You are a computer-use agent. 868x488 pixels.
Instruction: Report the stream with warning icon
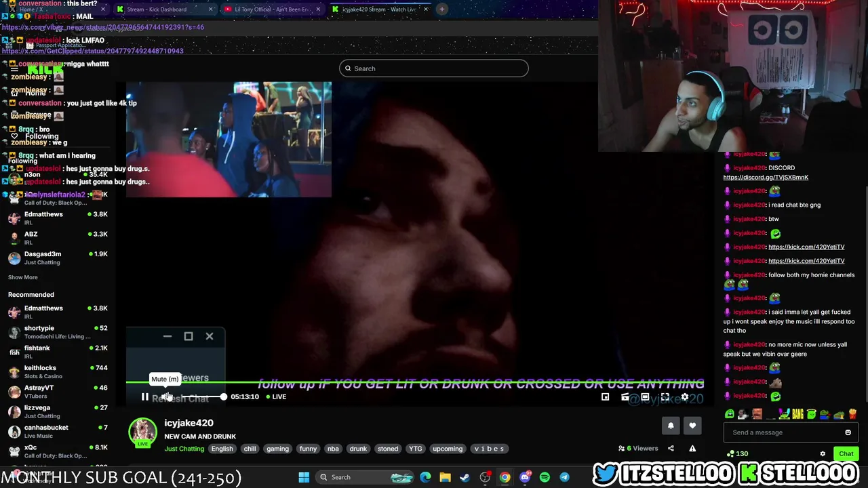point(692,448)
